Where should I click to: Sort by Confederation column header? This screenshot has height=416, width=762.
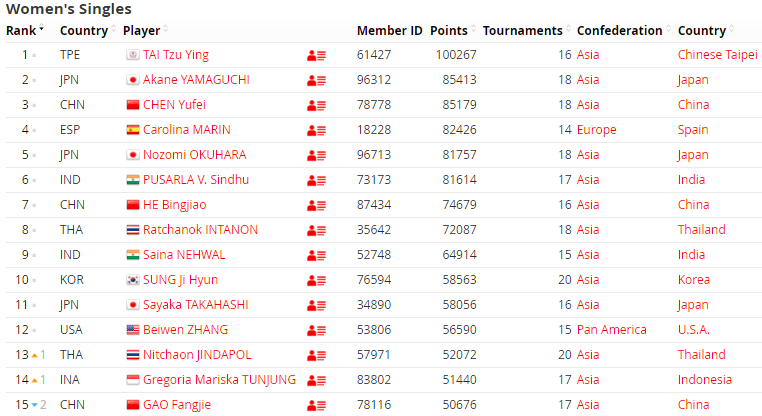tap(619, 31)
